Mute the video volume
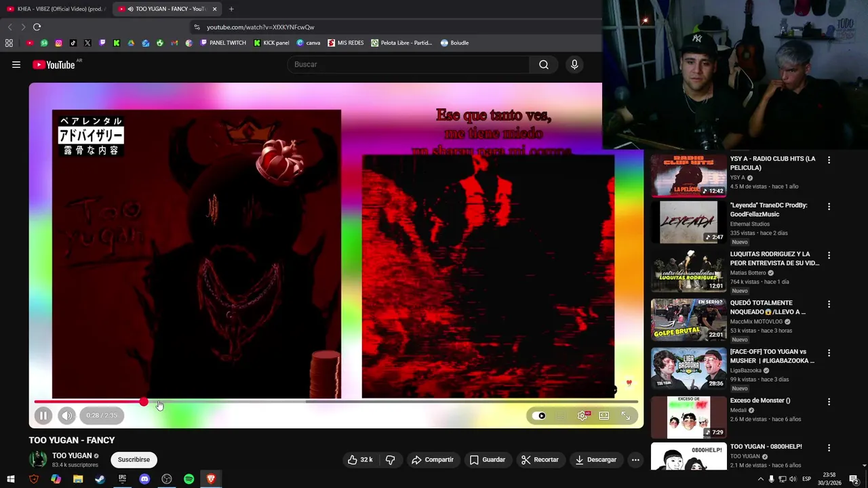This screenshot has height=488, width=868. pos(66,415)
